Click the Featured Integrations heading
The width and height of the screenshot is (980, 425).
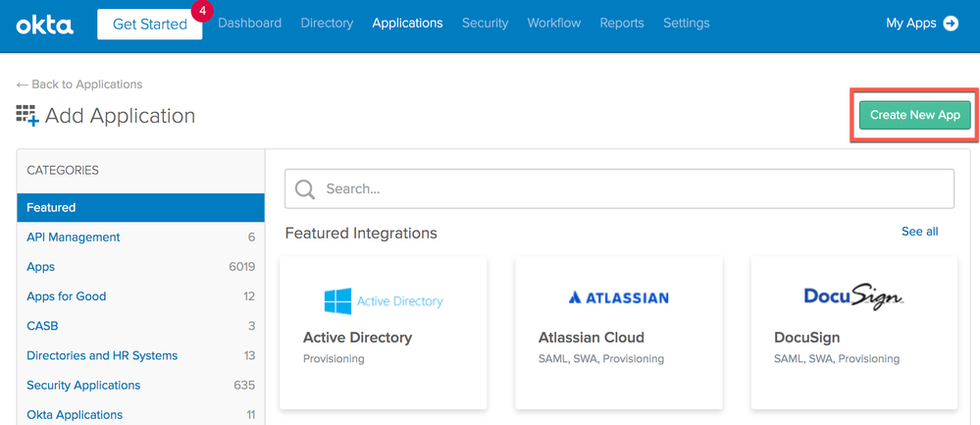coord(361,234)
